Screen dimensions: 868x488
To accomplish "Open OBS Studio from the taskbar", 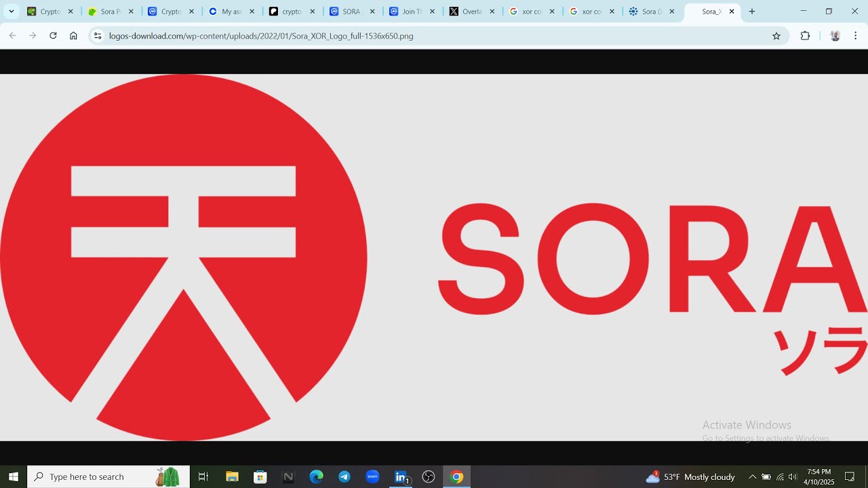I will coord(429,476).
